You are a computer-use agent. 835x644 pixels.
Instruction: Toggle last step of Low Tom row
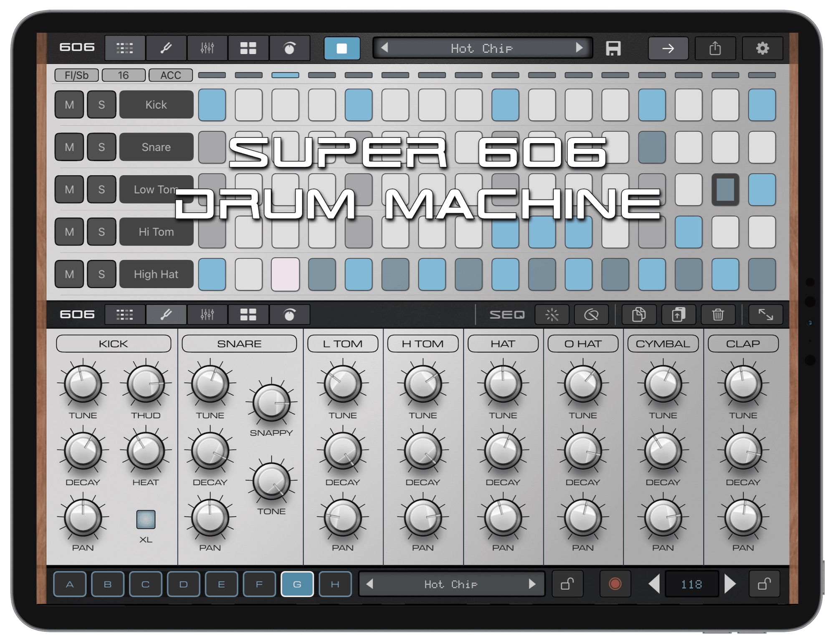coord(762,189)
